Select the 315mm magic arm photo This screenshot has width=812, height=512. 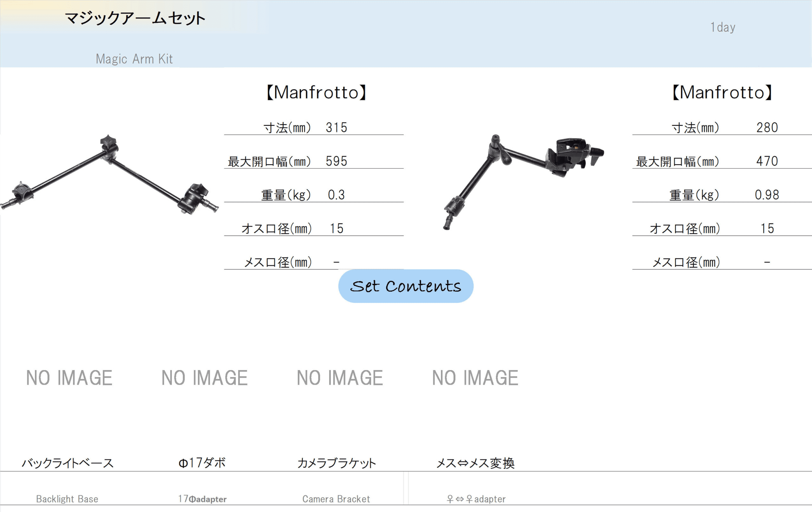click(109, 175)
